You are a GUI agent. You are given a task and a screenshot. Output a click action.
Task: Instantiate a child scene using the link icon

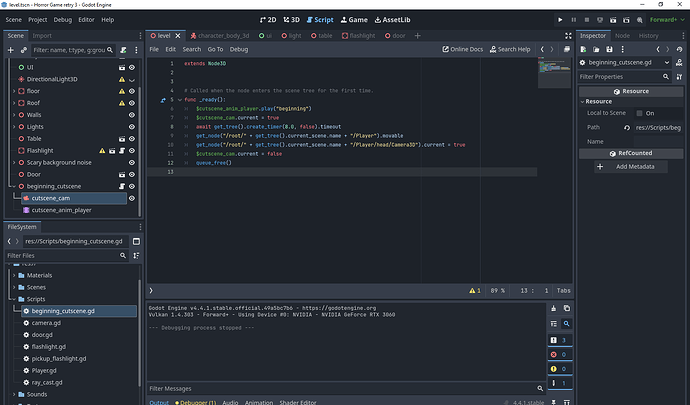pyautogui.click(x=23, y=50)
